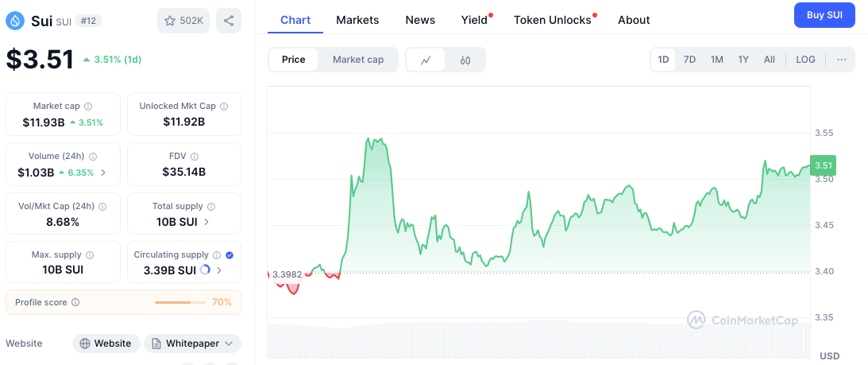Open the Website link

(106, 344)
